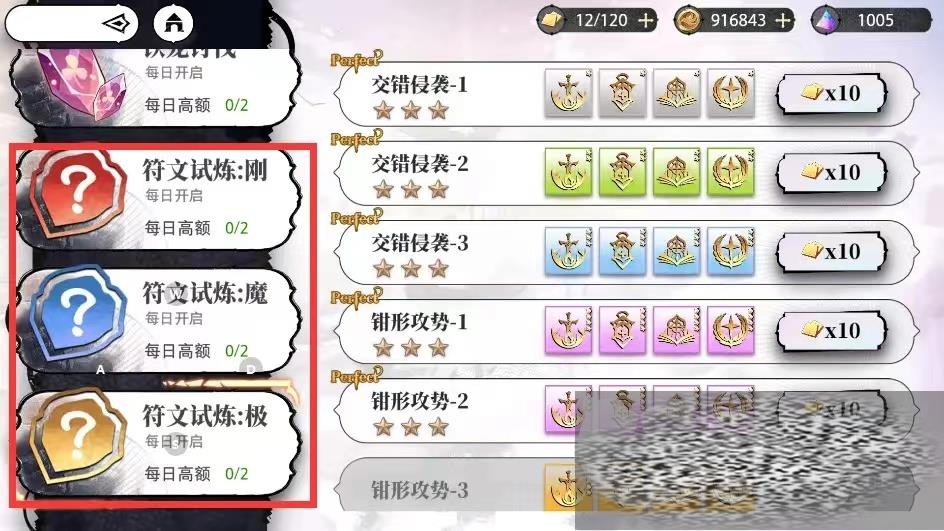
Task: Add coins with plus next to 916843
Action: [x=782, y=20]
